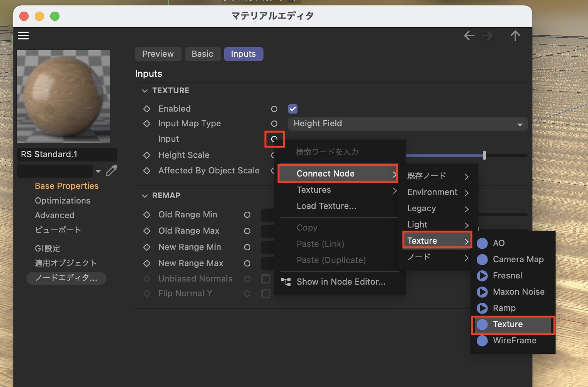Pick material with the eyedropper icon

[x=111, y=170]
